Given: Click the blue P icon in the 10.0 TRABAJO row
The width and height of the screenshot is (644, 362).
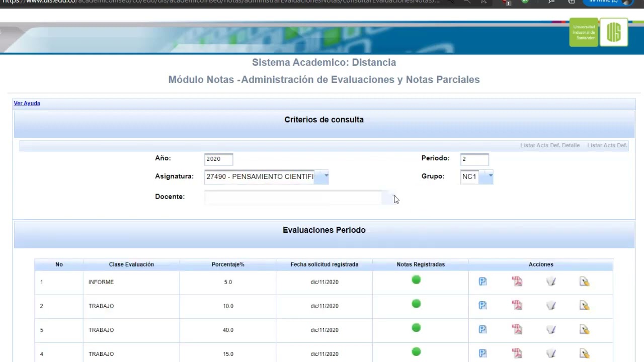Looking at the screenshot, I should coord(482,306).
